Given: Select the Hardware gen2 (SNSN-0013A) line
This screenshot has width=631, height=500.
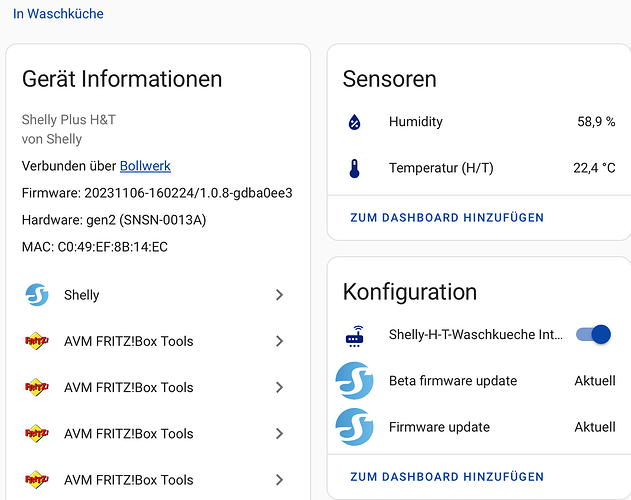Looking at the screenshot, I should (114, 220).
